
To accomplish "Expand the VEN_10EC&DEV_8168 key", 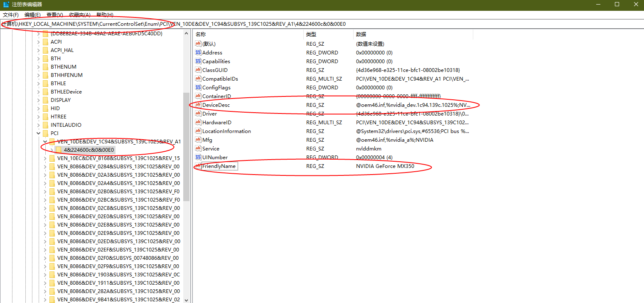I will click(45, 158).
